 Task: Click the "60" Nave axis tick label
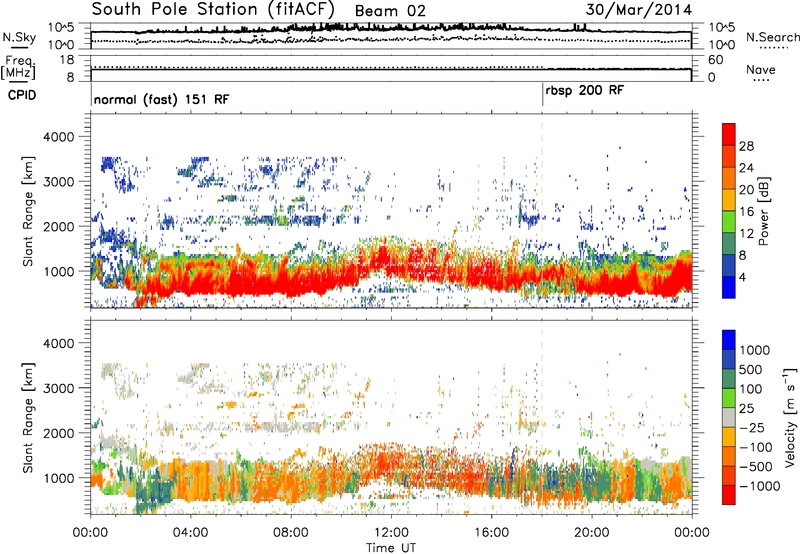[x=716, y=60]
